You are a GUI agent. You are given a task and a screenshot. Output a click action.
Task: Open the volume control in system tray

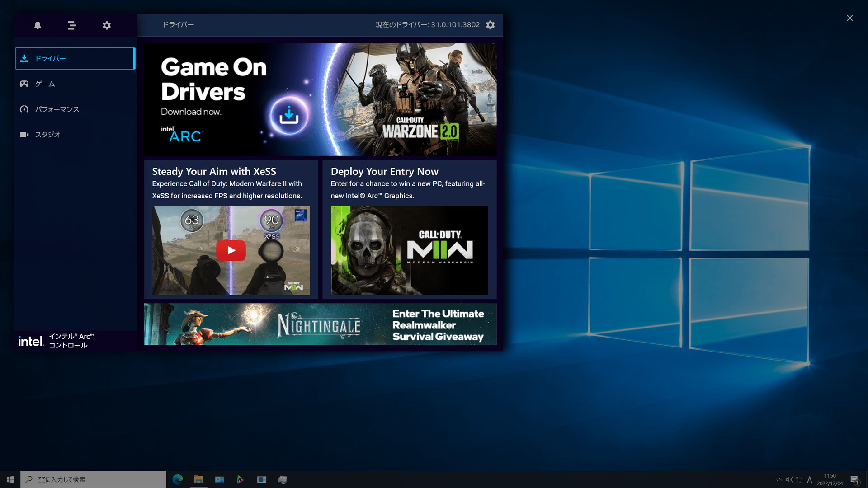(789, 479)
